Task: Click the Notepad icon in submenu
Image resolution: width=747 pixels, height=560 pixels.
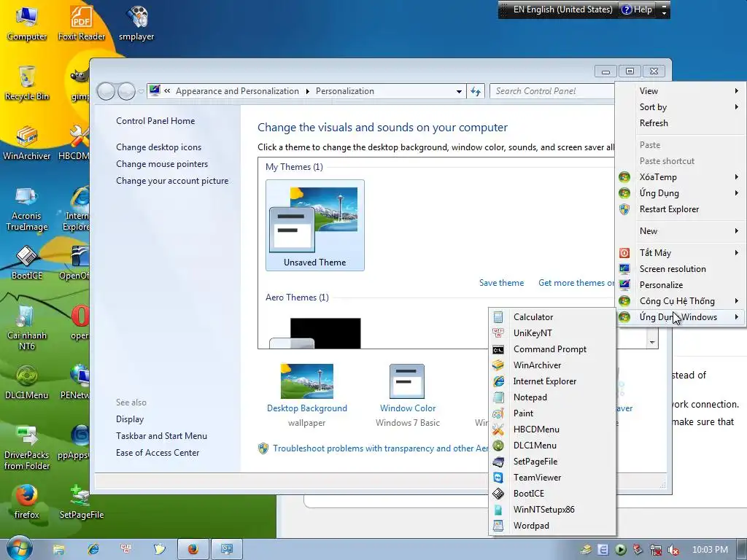Action: pos(498,397)
